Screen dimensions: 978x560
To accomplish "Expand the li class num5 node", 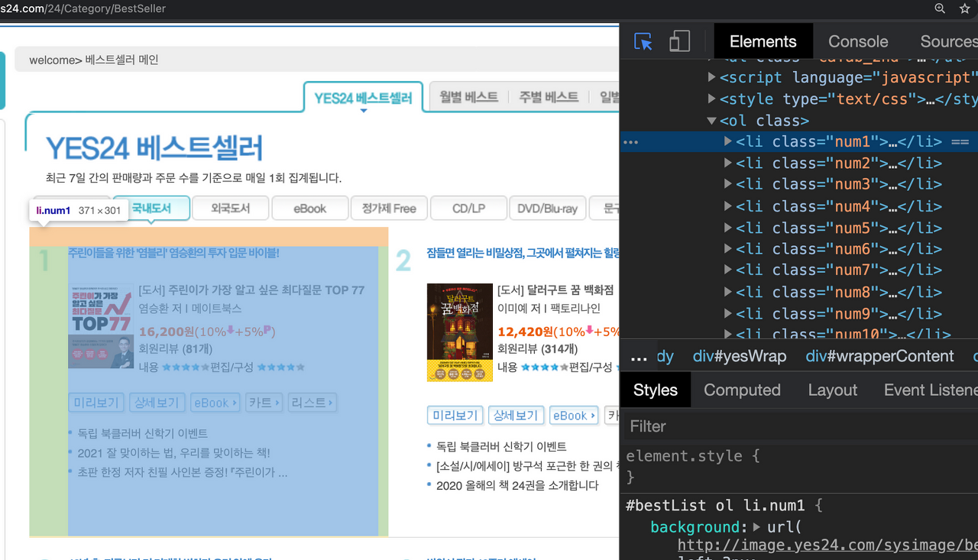I will pyautogui.click(x=728, y=227).
